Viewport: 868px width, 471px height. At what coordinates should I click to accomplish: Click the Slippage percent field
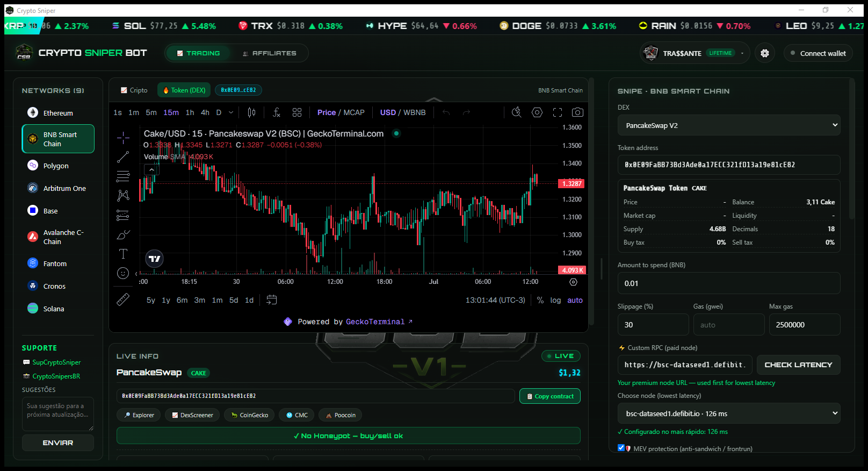(x=653, y=325)
